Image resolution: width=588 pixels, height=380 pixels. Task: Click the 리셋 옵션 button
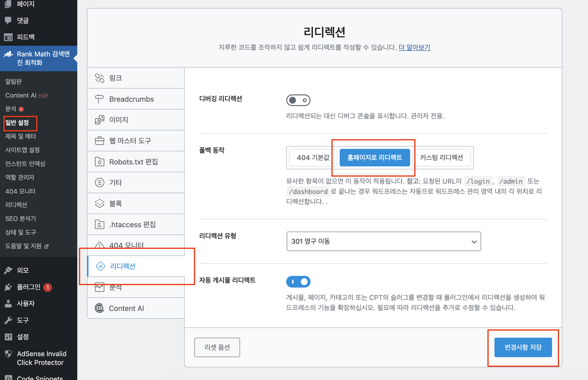(x=217, y=347)
